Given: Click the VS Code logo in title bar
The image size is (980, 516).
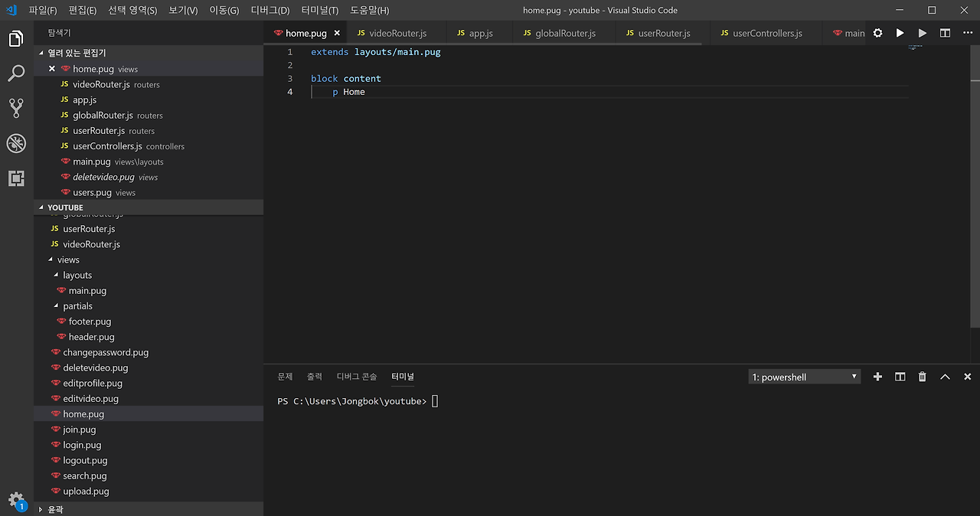Looking at the screenshot, I should click(x=11, y=10).
